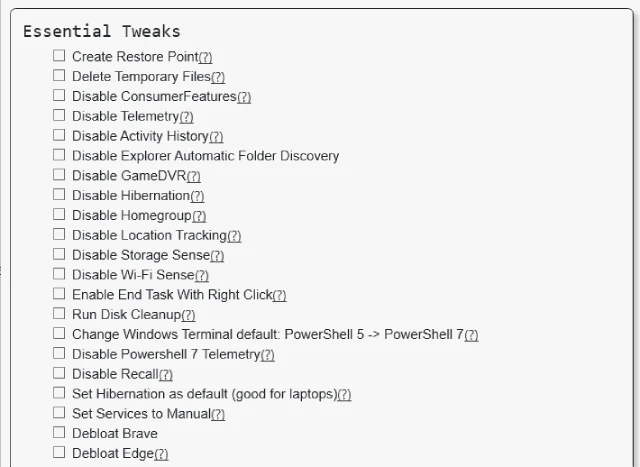The width and height of the screenshot is (640, 467).
Task: Check Disable Explorer Automatic Folder Discovery
Action: pyautogui.click(x=59, y=155)
